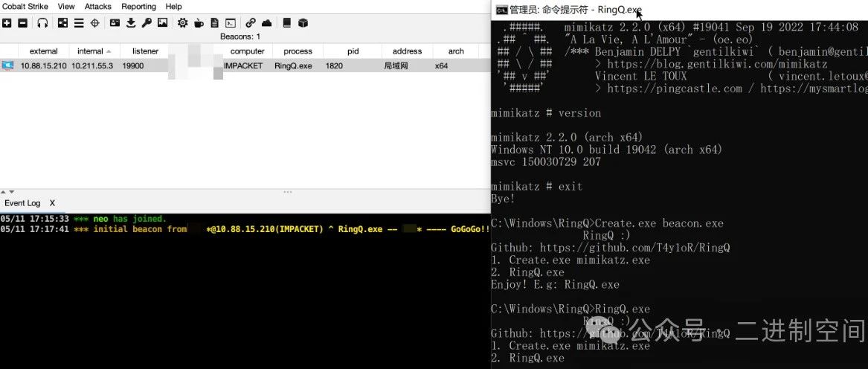Toggle sort arrow beside the internal header

109,51
